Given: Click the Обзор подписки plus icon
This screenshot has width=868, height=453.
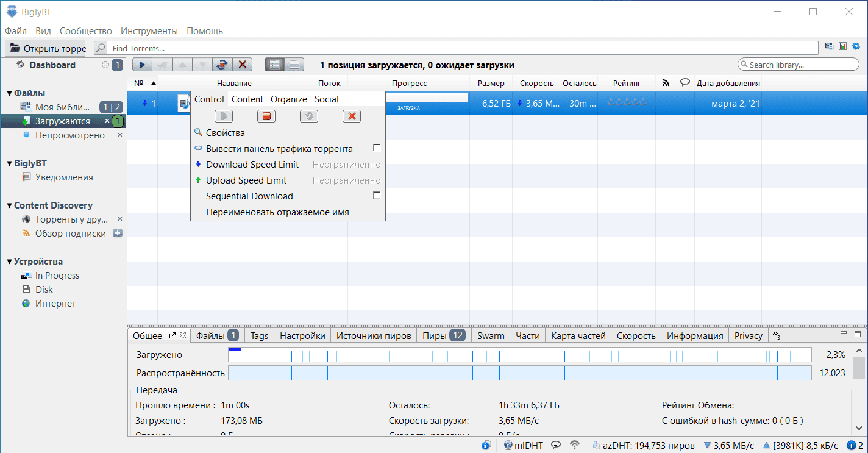Looking at the screenshot, I should [x=118, y=233].
